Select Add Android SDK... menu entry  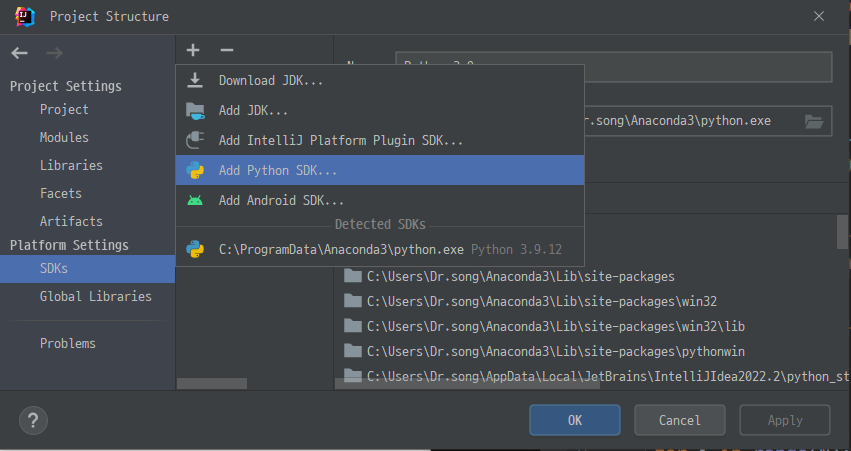[380, 200]
